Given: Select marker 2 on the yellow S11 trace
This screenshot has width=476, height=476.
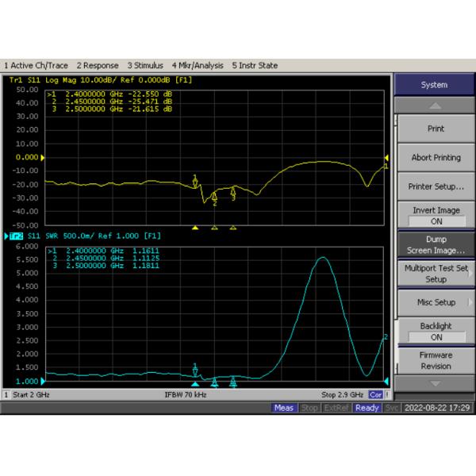Looking at the screenshot, I should pyautogui.click(x=214, y=199).
